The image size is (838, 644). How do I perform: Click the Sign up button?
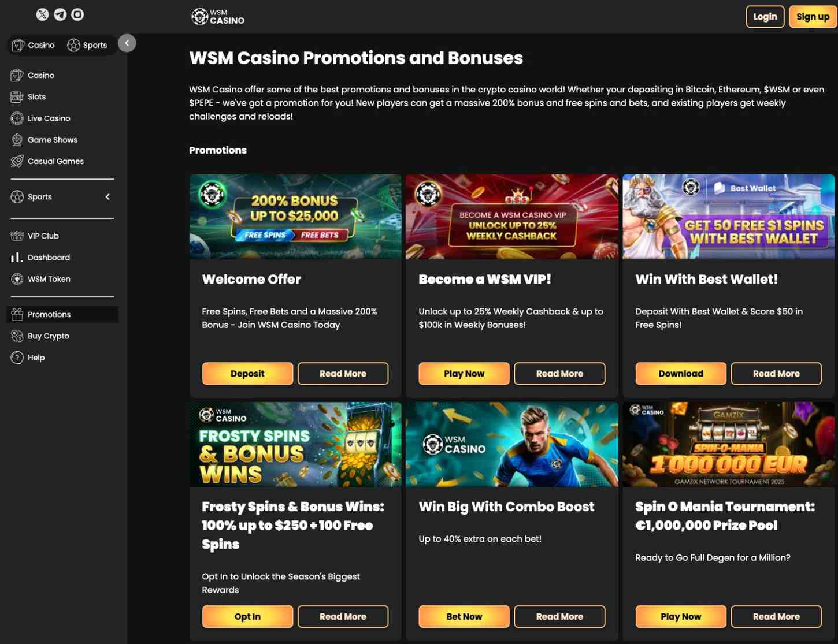coord(813,17)
